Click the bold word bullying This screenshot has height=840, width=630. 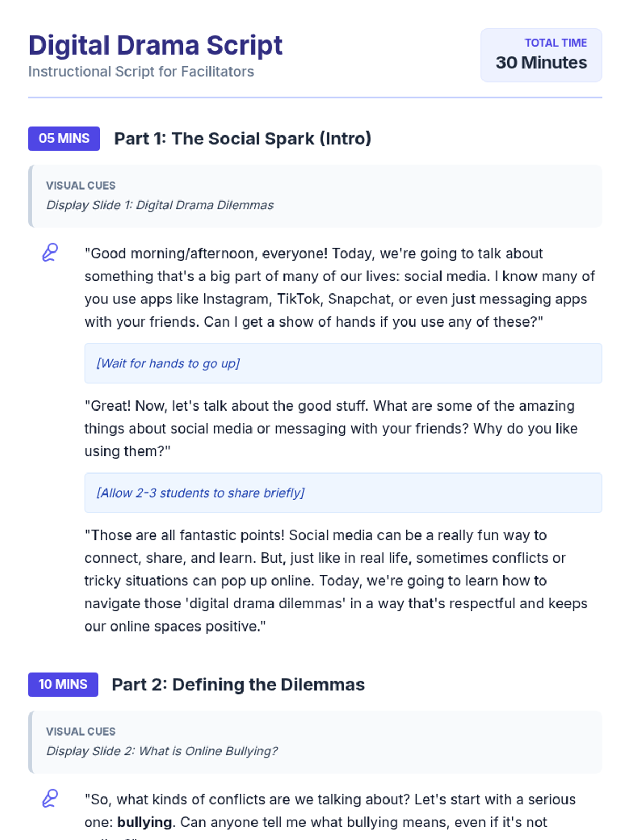[x=144, y=822]
